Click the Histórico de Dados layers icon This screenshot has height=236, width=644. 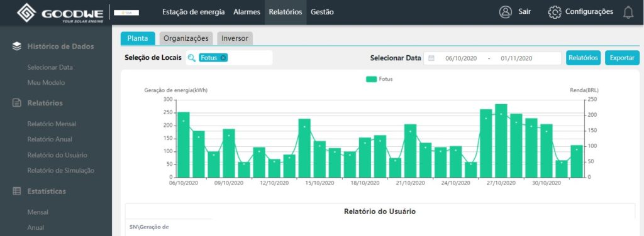tap(17, 46)
